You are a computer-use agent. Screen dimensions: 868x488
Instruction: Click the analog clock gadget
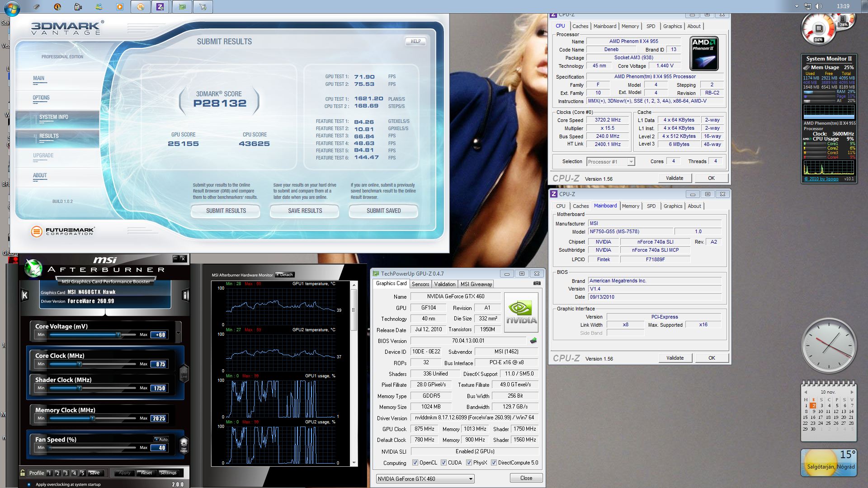point(829,346)
